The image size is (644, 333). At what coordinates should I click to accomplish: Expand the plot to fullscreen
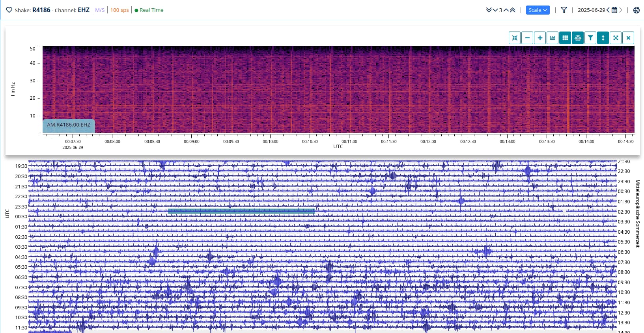click(x=616, y=38)
